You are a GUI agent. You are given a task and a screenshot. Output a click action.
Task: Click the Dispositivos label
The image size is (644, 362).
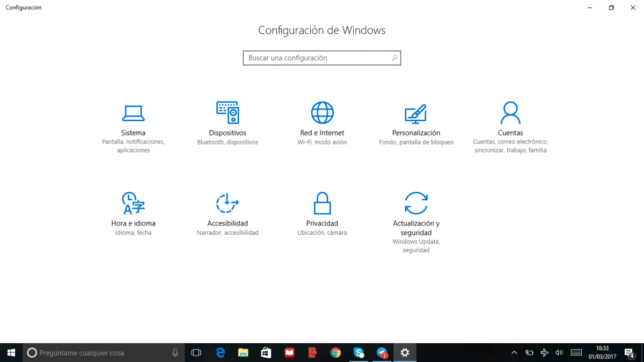[228, 133]
